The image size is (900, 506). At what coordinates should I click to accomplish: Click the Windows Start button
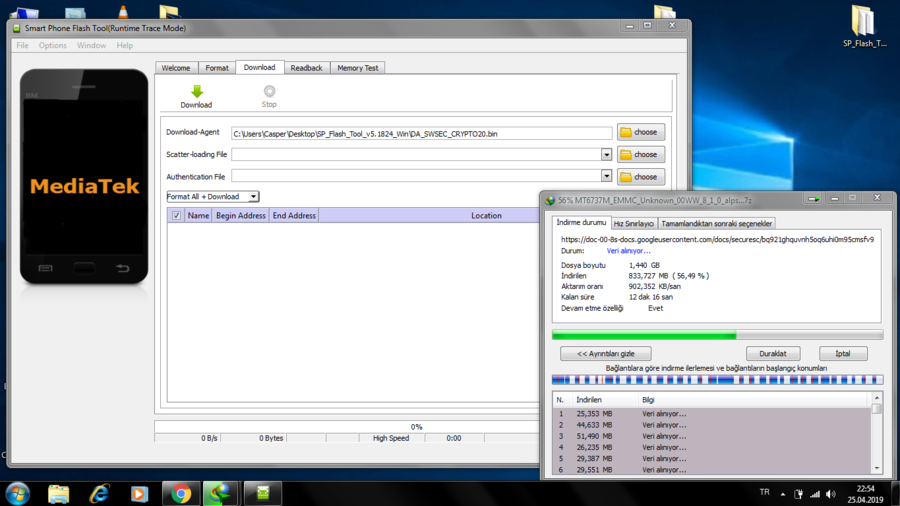tap(18, 493)
